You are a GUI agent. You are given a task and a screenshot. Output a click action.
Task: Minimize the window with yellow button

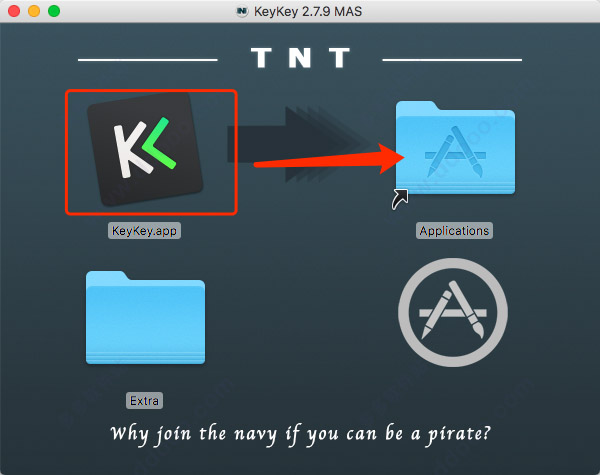(34, 11)
